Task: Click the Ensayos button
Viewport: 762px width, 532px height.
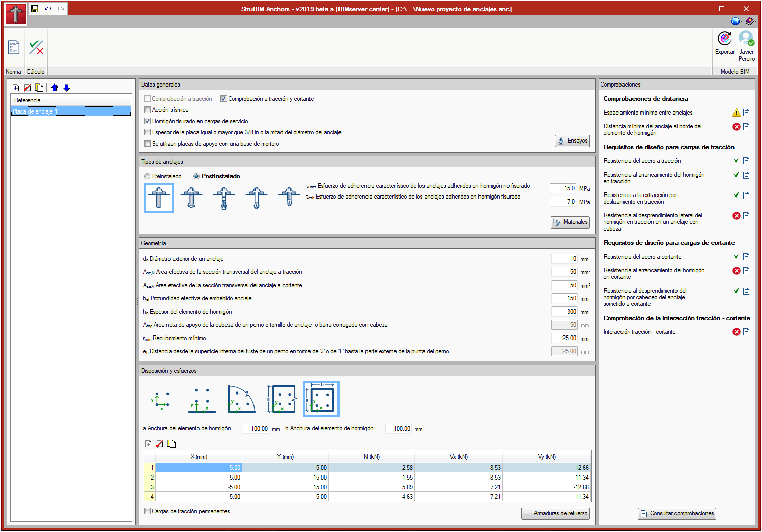Action: [572, 141]
